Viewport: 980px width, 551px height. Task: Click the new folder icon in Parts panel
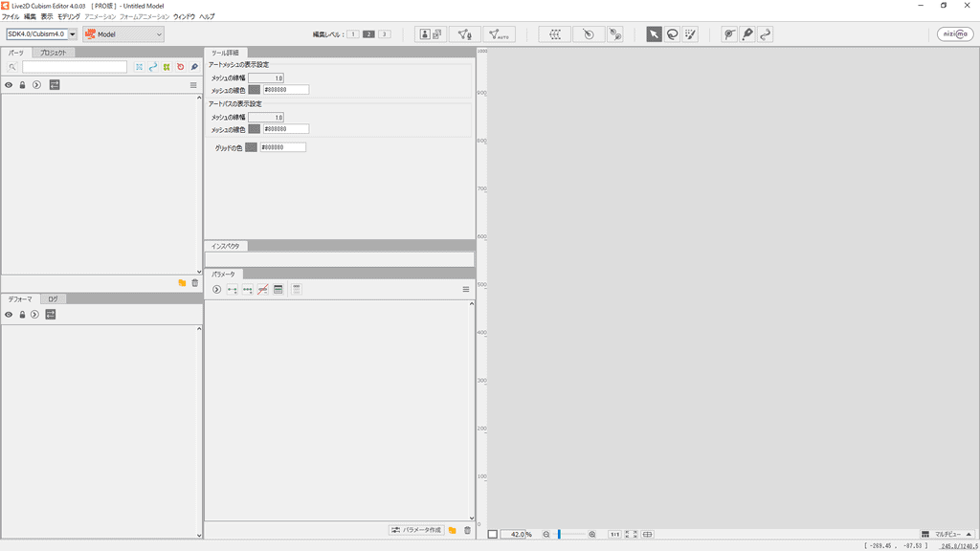coord(182,283)
